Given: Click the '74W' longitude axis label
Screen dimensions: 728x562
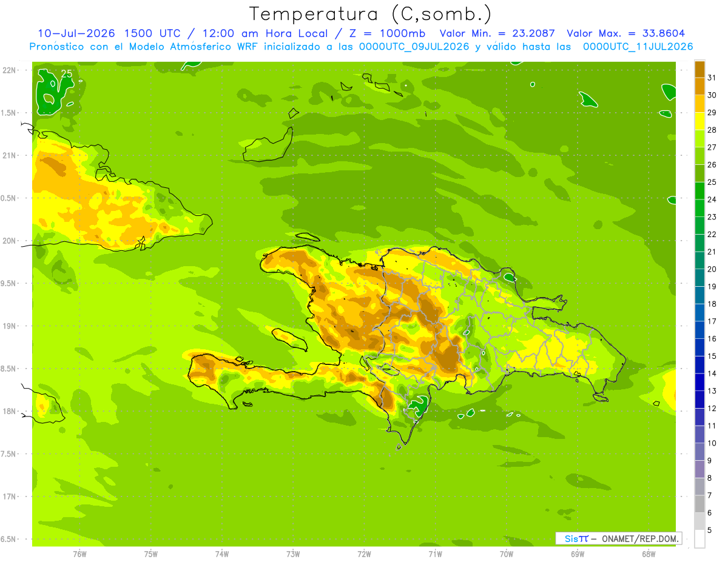Looking at the screenshot, I should pos(221,554).
